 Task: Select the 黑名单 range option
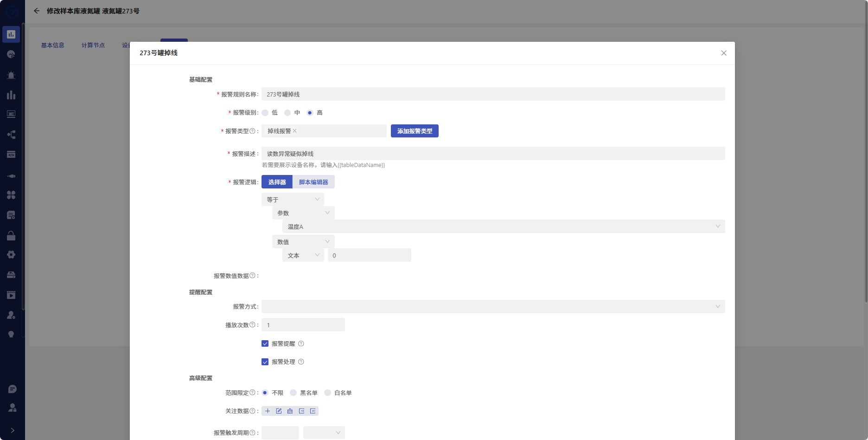[x=294, y=393]
